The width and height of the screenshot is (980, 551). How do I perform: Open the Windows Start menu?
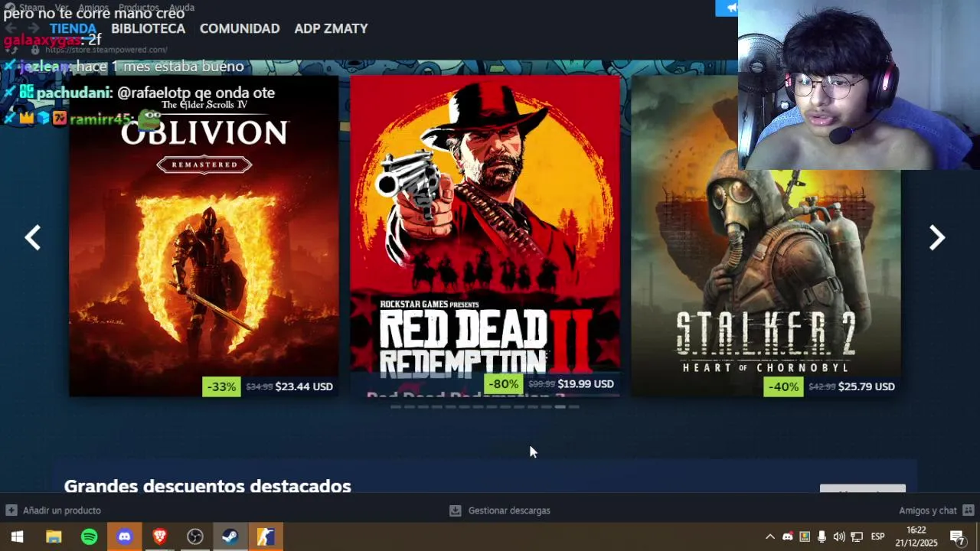click(17, 536)
